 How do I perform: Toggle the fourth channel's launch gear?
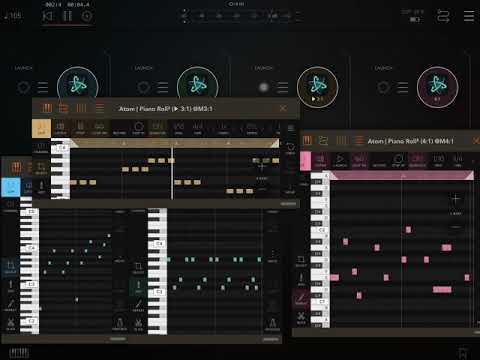384,88
